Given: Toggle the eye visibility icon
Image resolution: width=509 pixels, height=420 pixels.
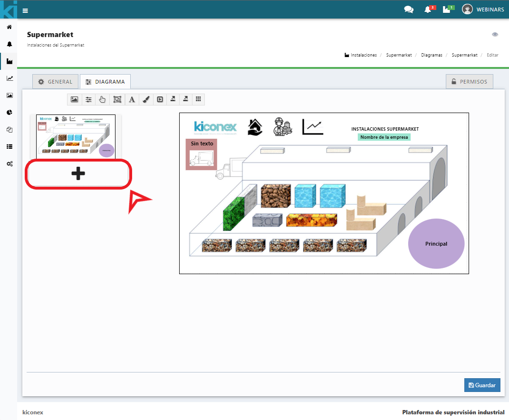Looking at the screenshot, I should point(495,35).
